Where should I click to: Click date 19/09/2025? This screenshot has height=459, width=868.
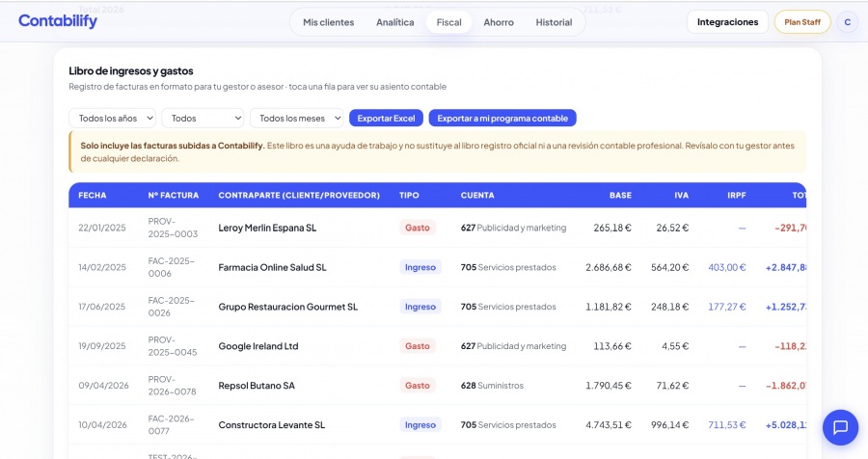pyautogui.click(x=102, y=346)
